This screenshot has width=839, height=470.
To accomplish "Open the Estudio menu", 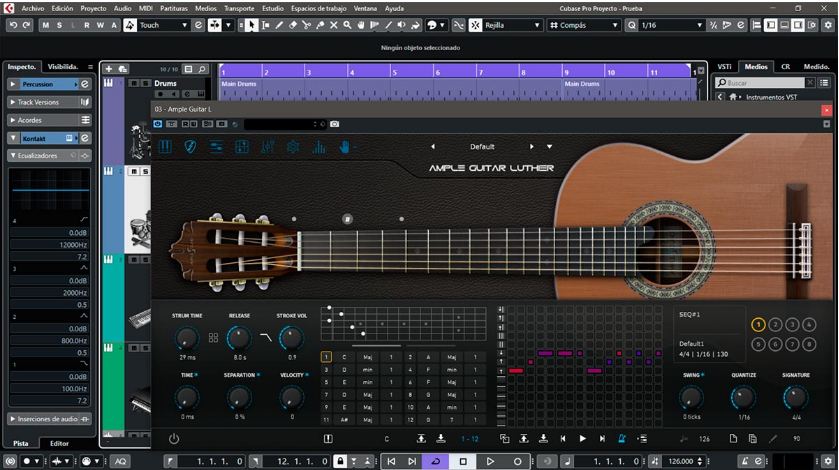I will 273,9.
